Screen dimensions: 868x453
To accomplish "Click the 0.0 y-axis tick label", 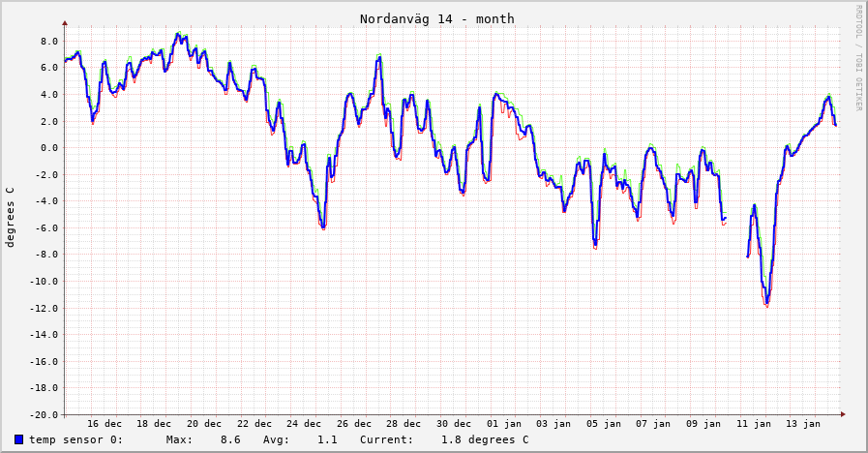I will point(48,148).
